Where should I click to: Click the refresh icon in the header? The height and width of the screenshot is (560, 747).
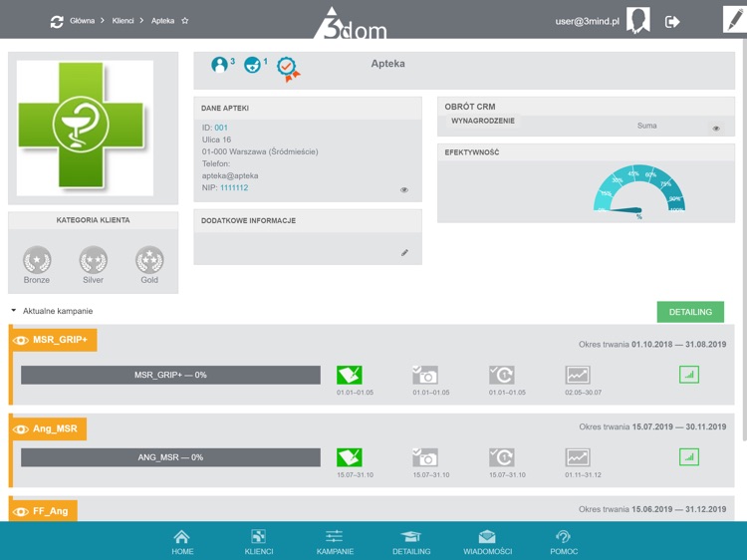57,22
